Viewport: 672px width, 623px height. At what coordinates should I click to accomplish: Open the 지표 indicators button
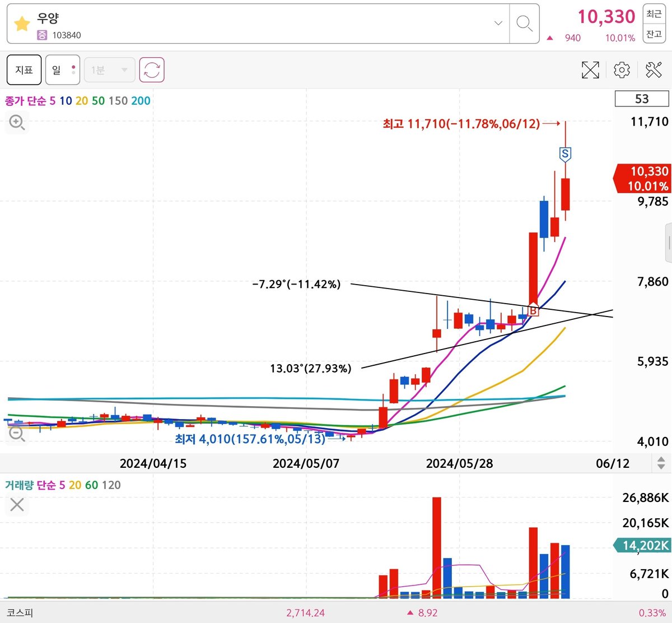(x=24, y=70)
